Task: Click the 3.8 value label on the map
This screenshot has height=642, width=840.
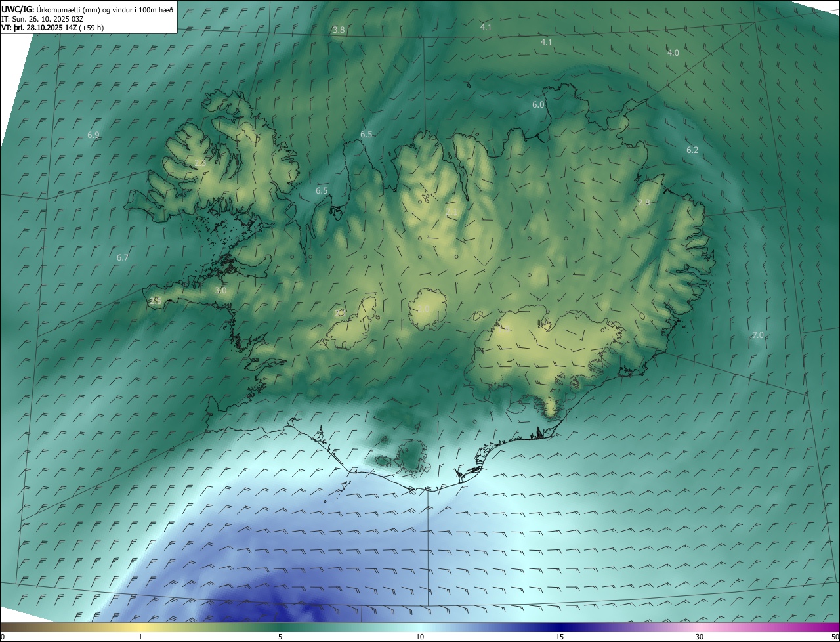Action: [339, 30]
